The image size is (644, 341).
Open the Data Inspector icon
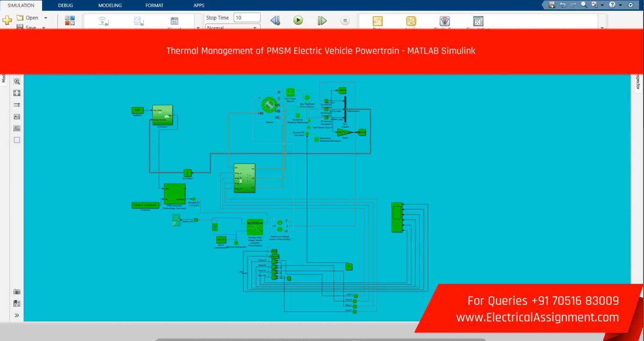coord(377,21)
